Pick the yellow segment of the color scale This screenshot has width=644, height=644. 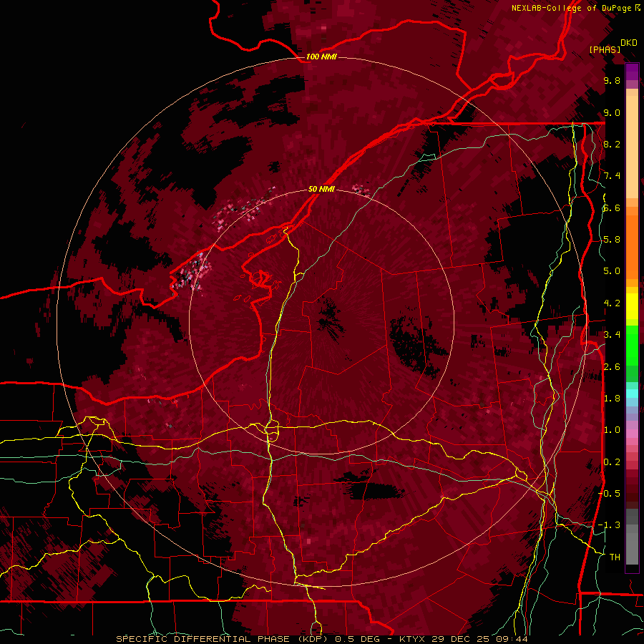tap(632, 306)
